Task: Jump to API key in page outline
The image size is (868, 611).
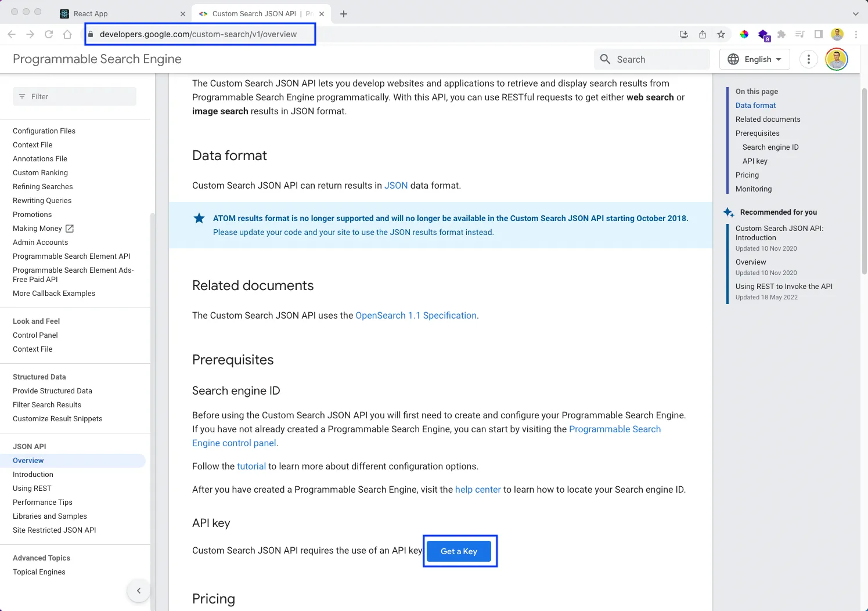Action: [x=755, y=161]
